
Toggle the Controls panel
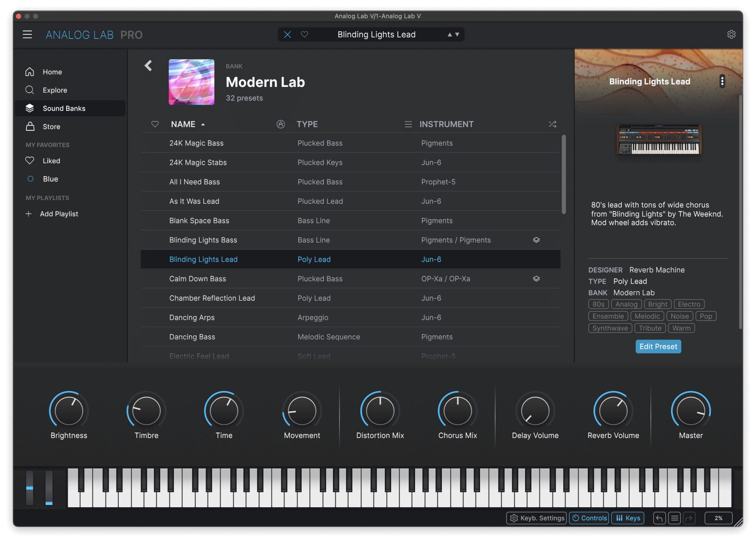pyautogui.click(x=590, y=518)
